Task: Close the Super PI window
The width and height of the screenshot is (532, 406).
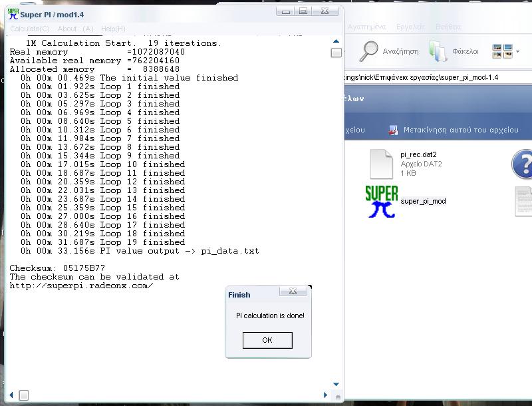Action: click(x=325, y=11)
